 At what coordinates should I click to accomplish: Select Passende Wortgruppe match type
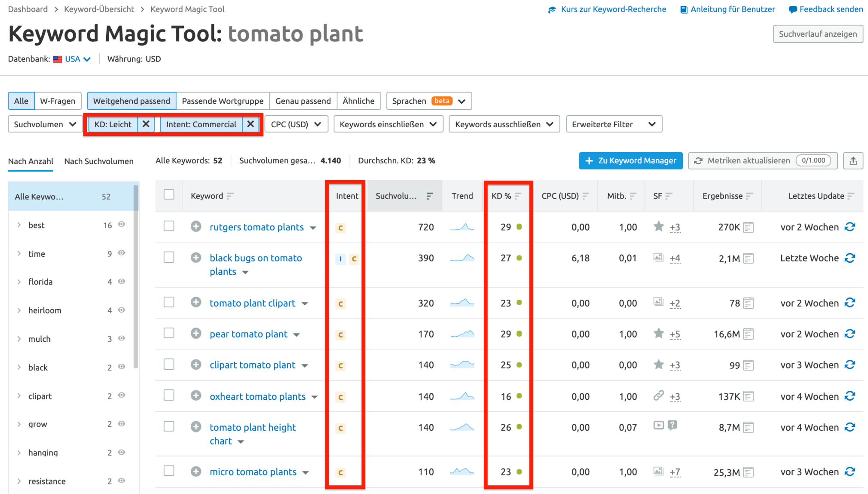(x=223, y=101)
